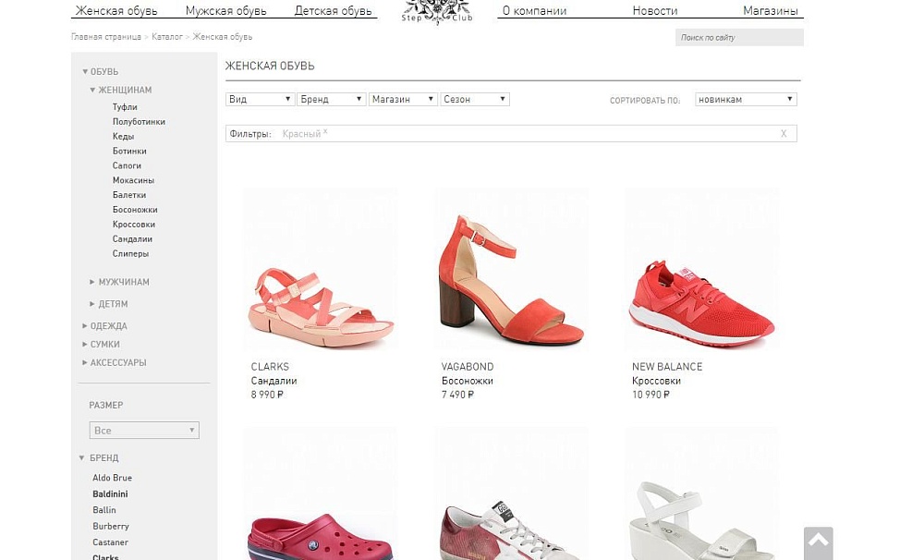Image resolution: width=924 pixels, height=560 pixels.
Task: Filter by Burberry brand
Action: (111, 526)
